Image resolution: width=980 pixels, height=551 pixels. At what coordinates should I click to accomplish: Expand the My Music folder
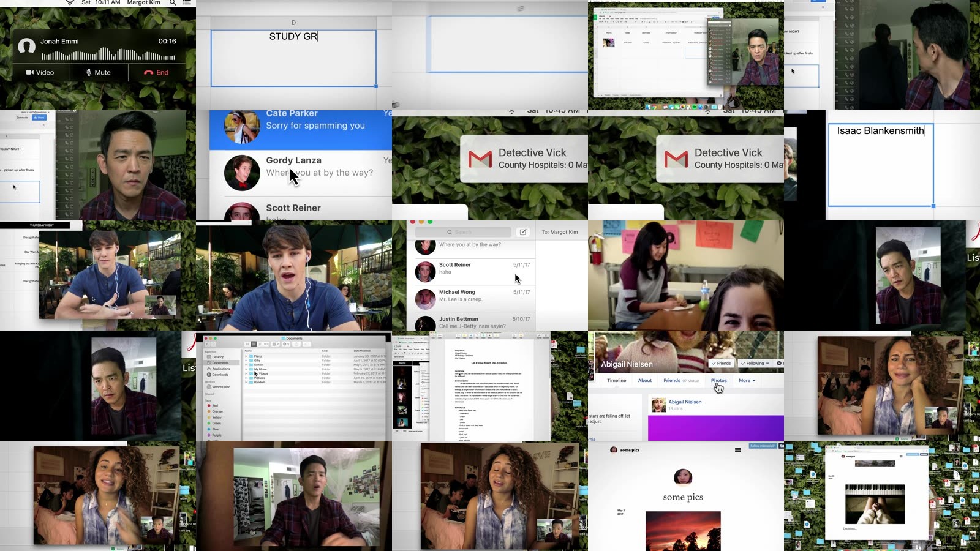[246, 369]
